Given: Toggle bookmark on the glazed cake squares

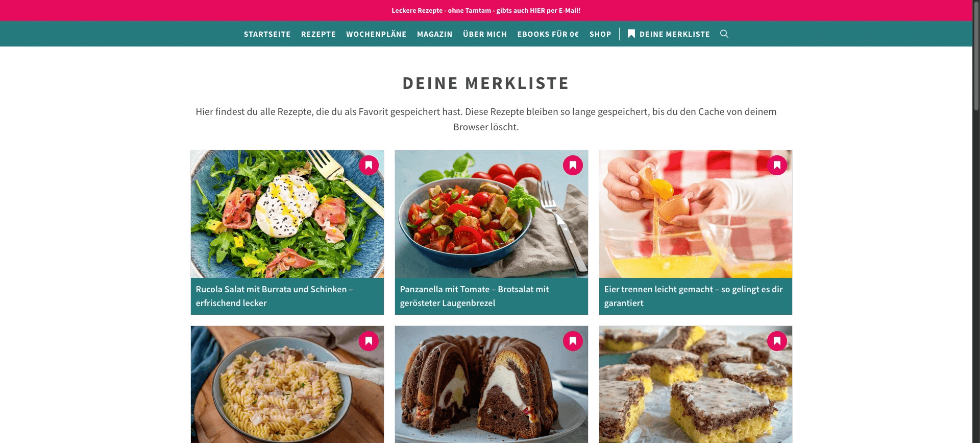Looking at the screenshot, I should coord(777,341).
